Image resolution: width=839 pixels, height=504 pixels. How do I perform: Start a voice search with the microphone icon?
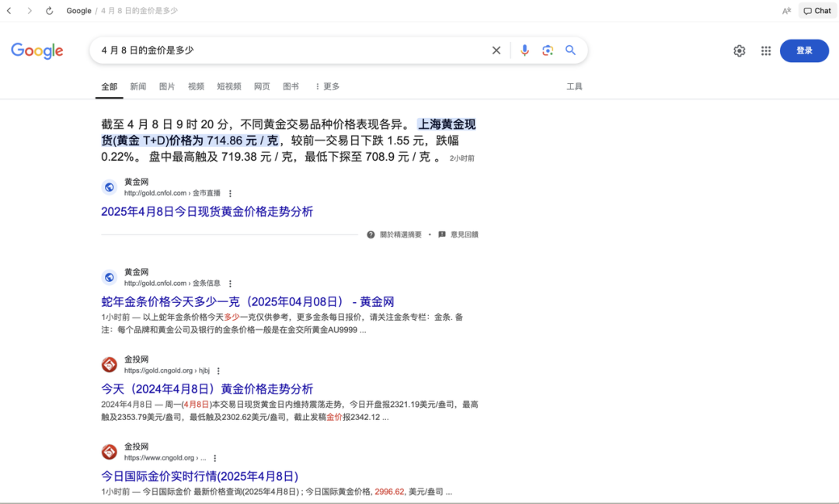524,50
